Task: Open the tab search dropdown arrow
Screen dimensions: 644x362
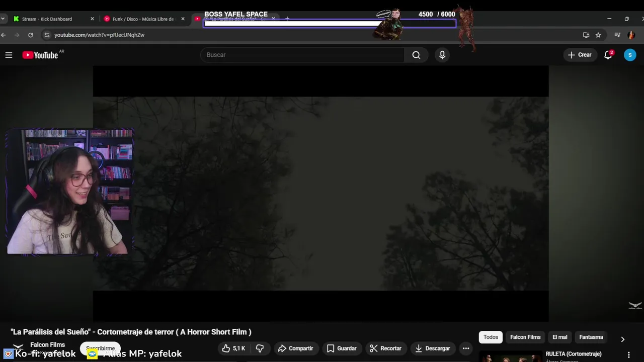Action: coord(3,19)
